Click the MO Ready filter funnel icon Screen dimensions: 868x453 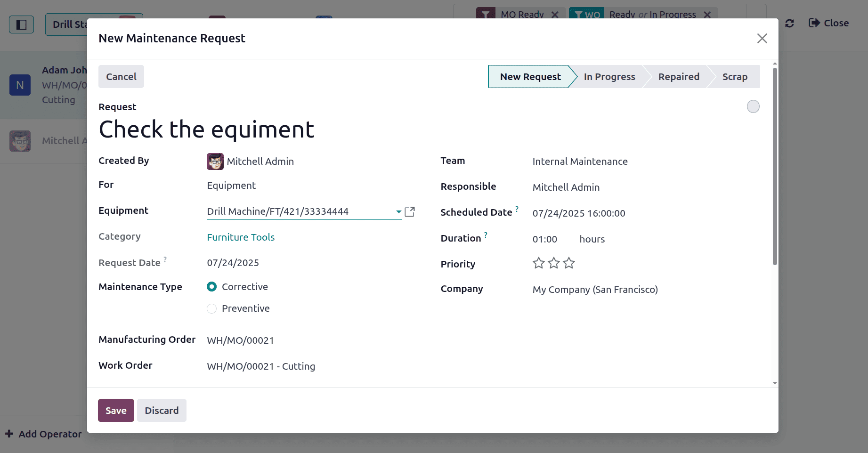tap(485, 15)
